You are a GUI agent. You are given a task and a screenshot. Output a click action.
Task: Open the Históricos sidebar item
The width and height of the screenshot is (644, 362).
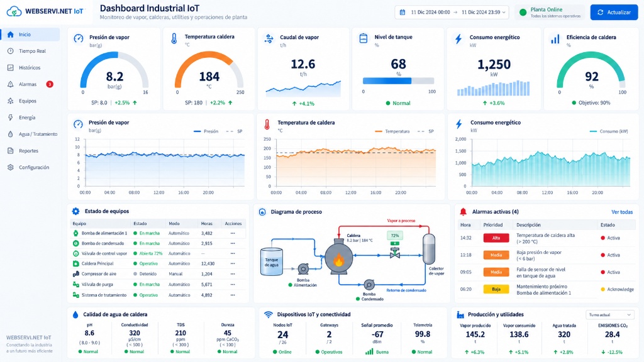coord(30,68)
